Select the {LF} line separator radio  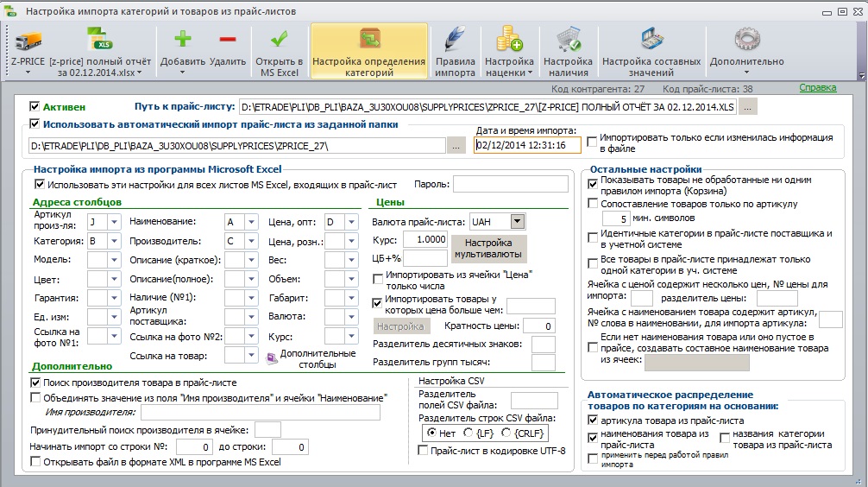pos(469,433)
